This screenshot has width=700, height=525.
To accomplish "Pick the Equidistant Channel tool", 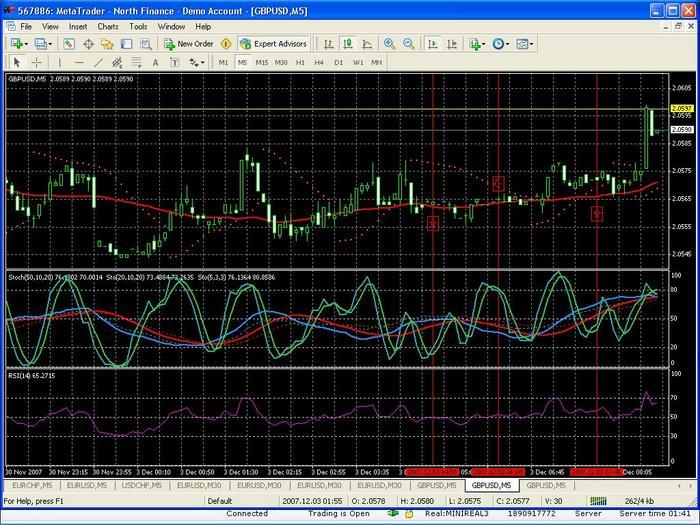I will coord(117,62).
